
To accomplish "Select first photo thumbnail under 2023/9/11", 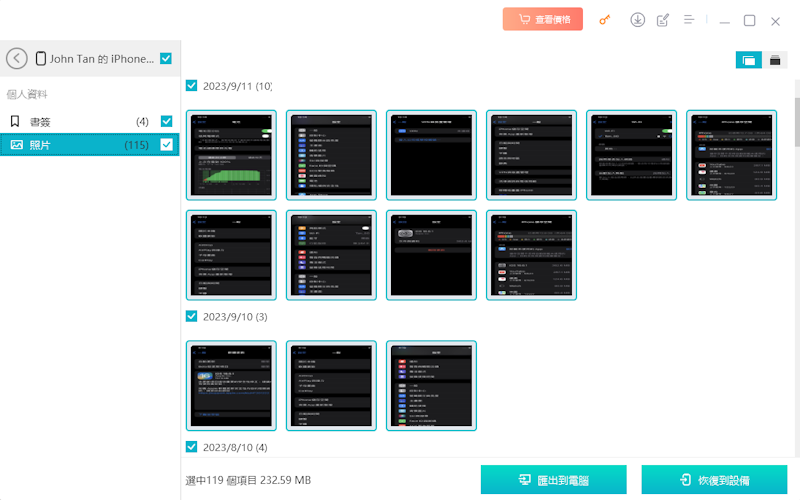I will coord(231,154).
